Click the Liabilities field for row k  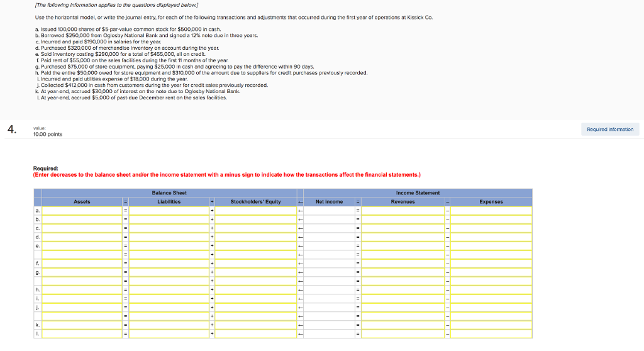pyautogui.click(x=169, y=325)
